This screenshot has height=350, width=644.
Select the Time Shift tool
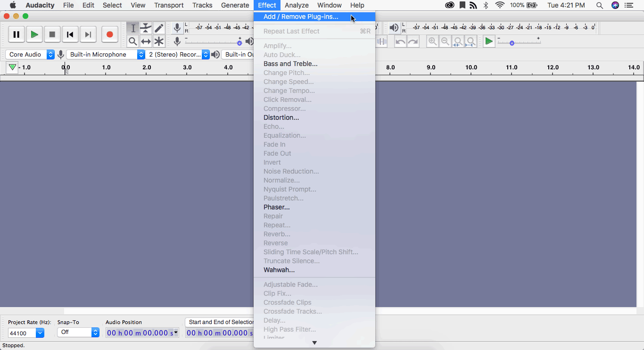coord(146,42)
